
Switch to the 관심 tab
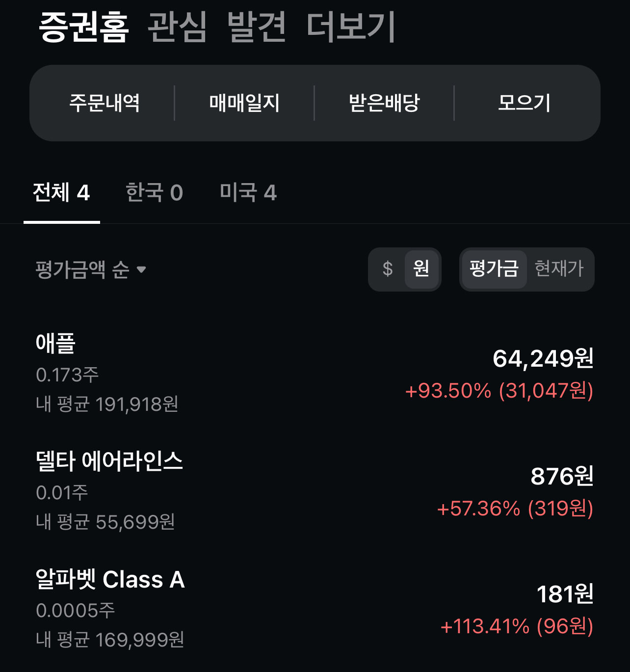coord(177,27)
